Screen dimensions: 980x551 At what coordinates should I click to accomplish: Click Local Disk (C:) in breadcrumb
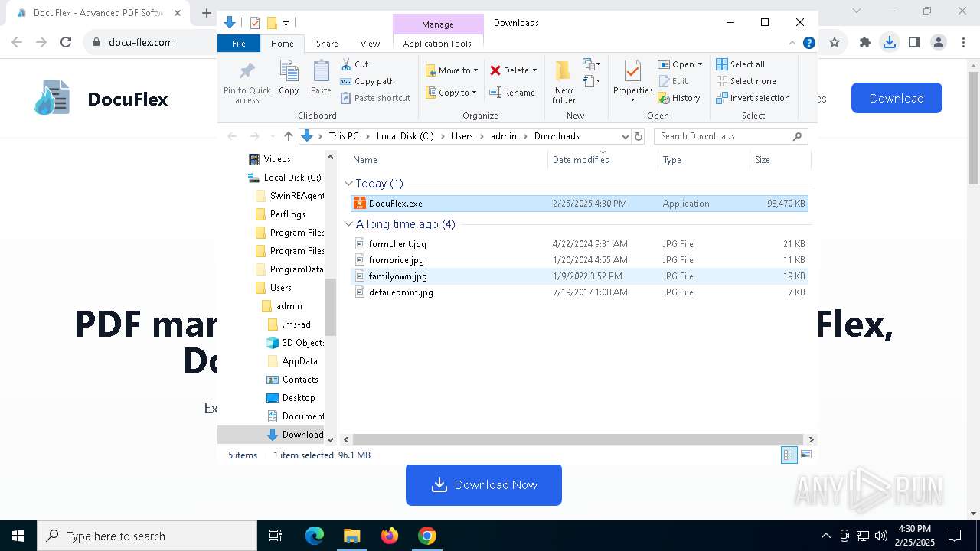405,136
